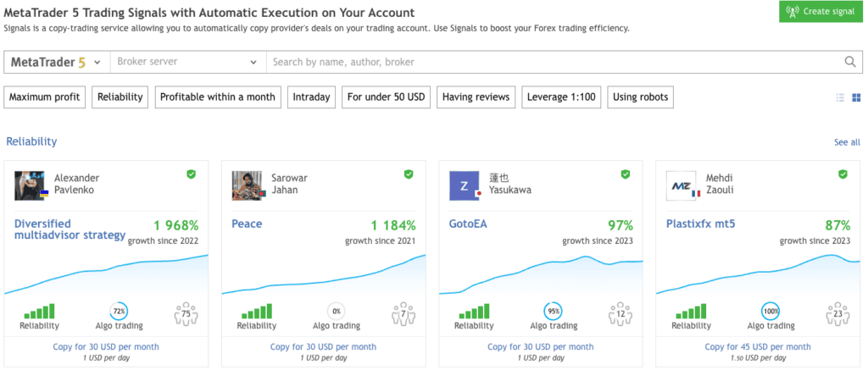The image size is (868, 381).
Task: Click the magnifier search icon
Action: tap(850, 62)
